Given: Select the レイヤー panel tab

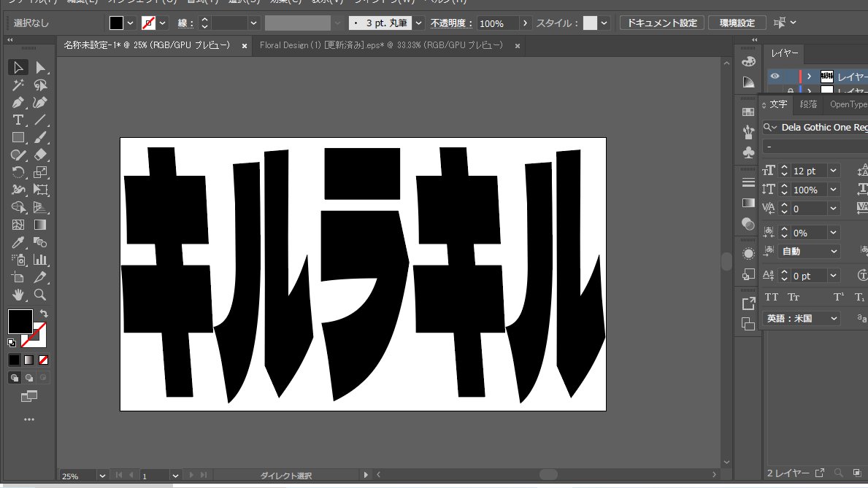Looking at the screenshot, I should point(784,53).
